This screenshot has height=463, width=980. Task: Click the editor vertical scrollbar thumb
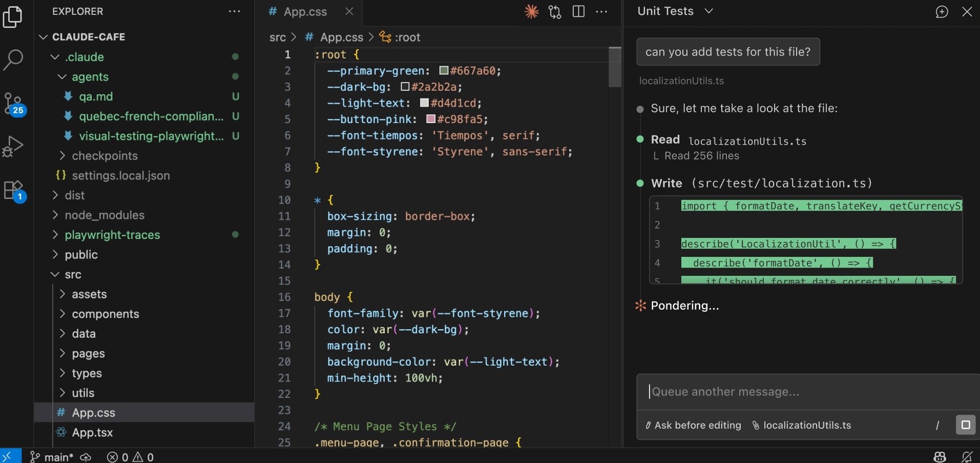point(615,67)
